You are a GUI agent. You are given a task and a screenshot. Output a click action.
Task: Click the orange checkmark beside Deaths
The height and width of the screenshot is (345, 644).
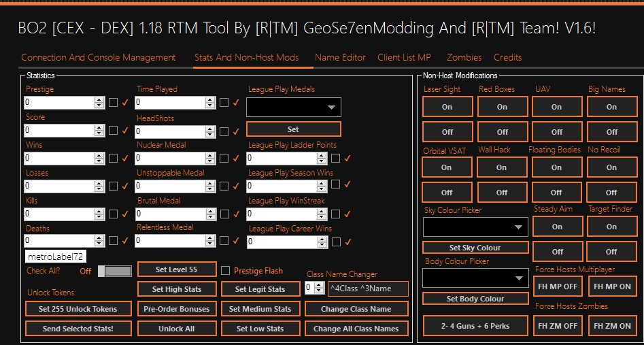tap(125, 241)
